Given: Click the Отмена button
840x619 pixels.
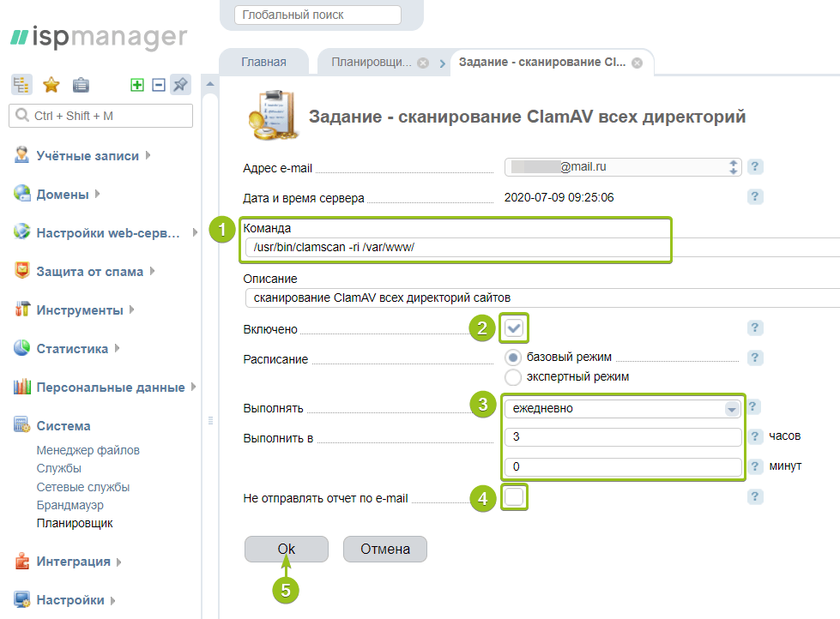Looking at the screenshot, I should (384, 549).
